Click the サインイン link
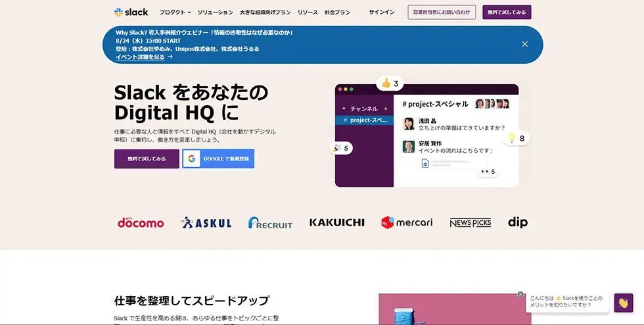Image resolution: width=644 pixels, height=325 pixels. [x=382, y=12]
